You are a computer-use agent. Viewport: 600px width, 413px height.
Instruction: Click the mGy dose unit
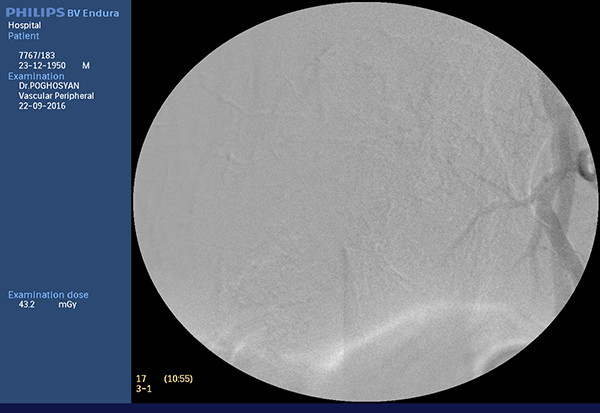(66, 305)
